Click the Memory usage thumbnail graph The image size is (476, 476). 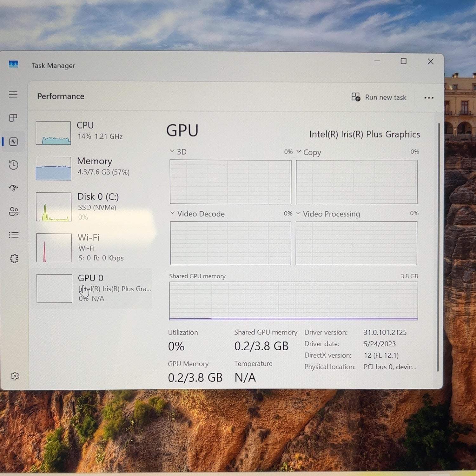click(x=53, y=169)
